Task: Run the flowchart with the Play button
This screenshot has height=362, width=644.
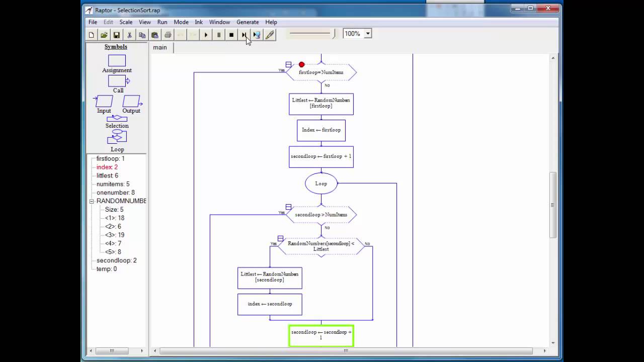Action: click(x=206, y=35)
